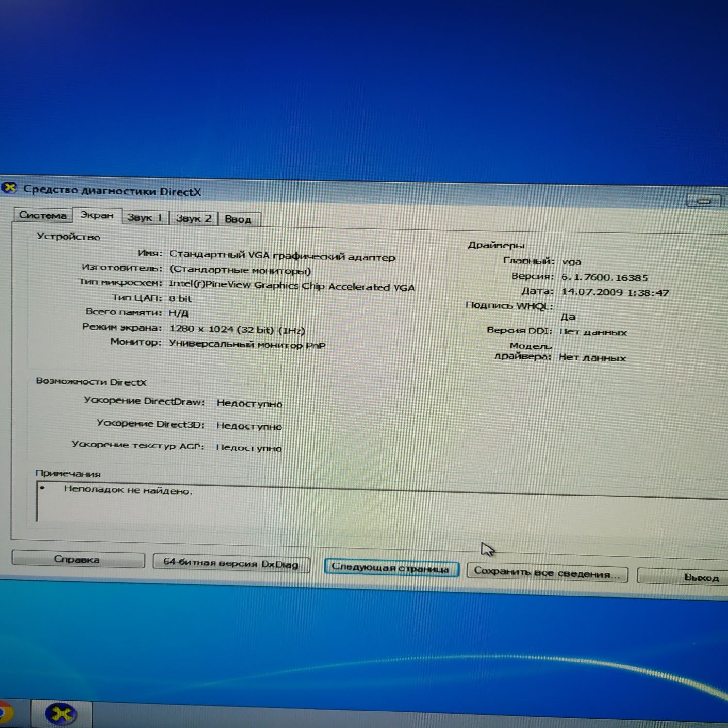The width and height of the screenshot is (728, 728).
Task: Click Сохранить все сведения button
Action: 547,573
